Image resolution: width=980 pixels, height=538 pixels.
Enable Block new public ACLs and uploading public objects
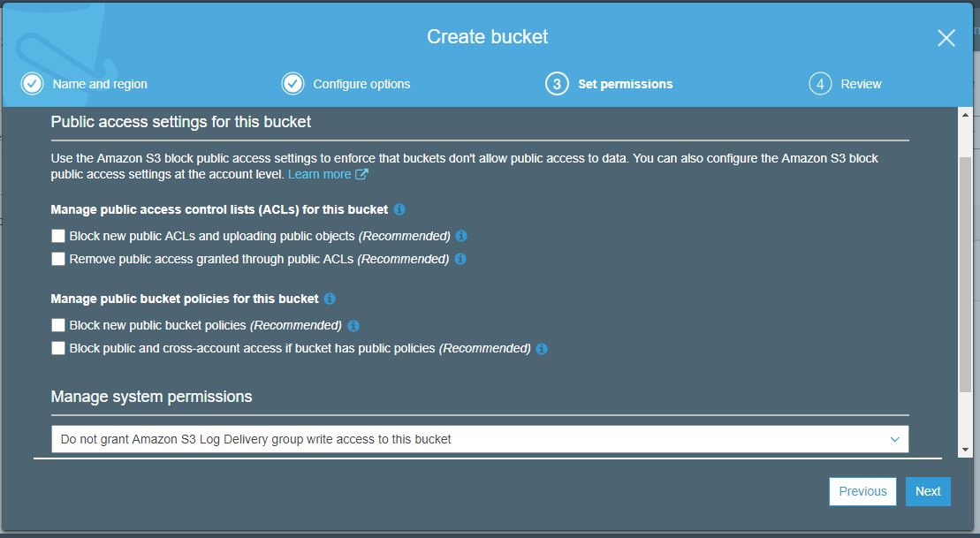pos(58,236)
